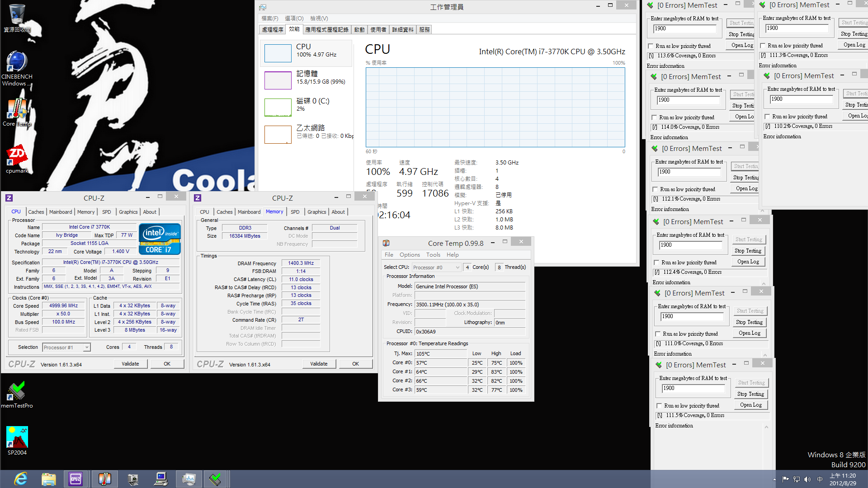Switch to CPU-Z via its taskbar icon
Image resolution: width=868 pixels, height=488 pixels.
(x=75, y=479)
